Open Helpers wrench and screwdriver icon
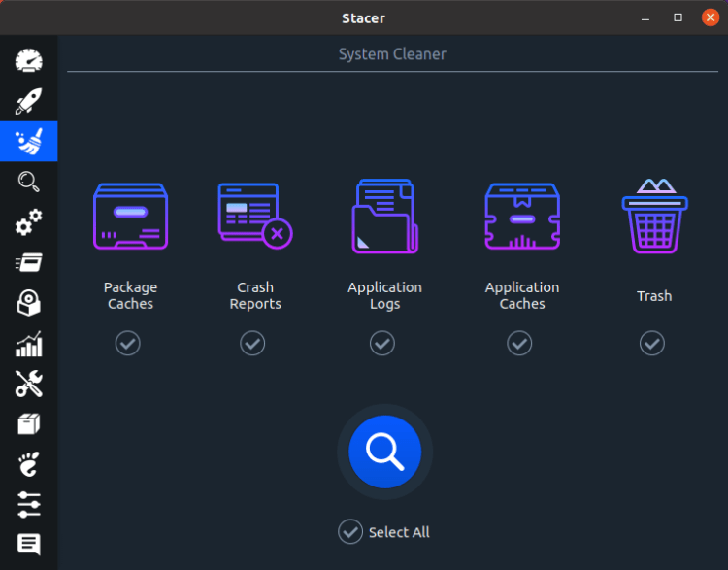 pos(29,384)
